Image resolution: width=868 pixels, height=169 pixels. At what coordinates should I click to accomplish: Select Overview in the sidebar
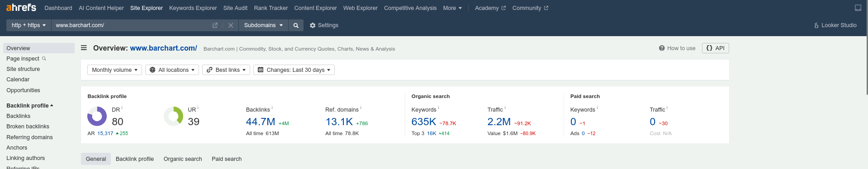(x=39, y=48)
